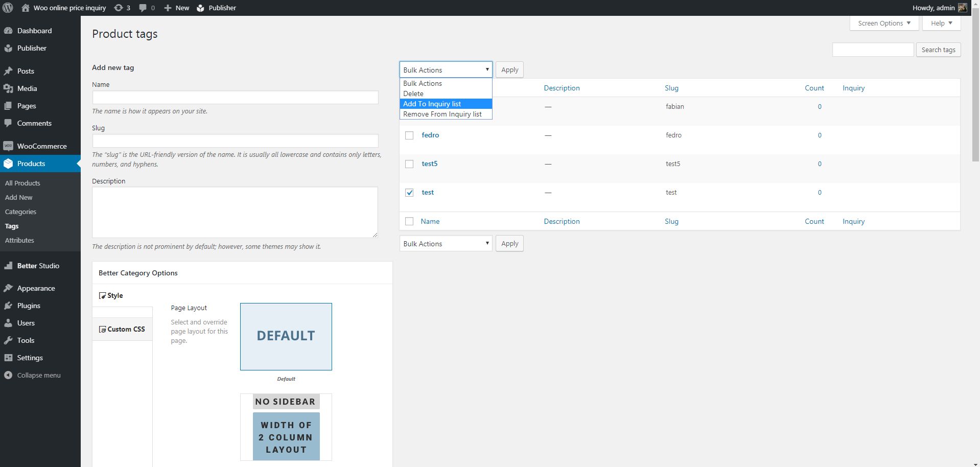Click the Search tags button

pos(938,50)
